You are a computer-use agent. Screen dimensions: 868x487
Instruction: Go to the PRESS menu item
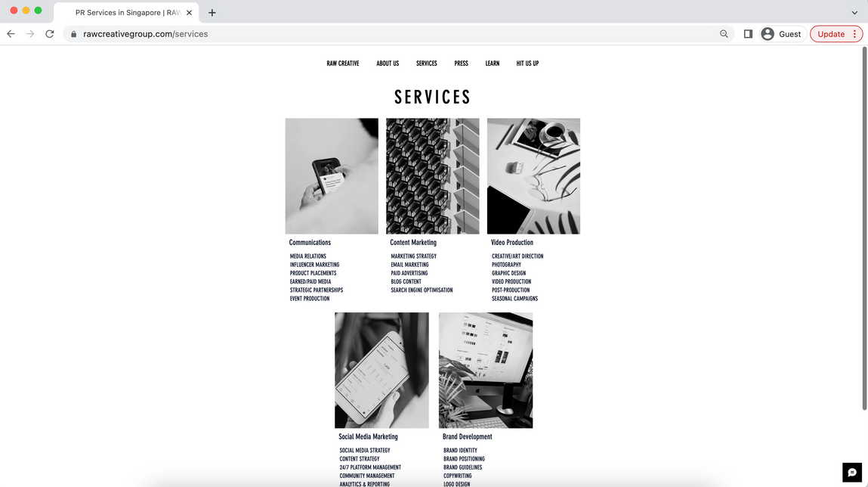(461, 64)
